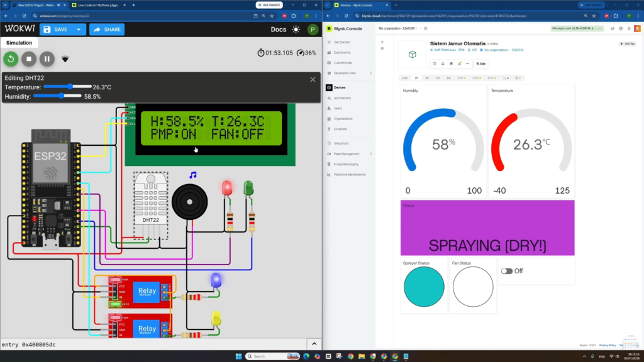
Task: Open In-App Messaging in Blynk sidebar
Action: pos(346,164)
